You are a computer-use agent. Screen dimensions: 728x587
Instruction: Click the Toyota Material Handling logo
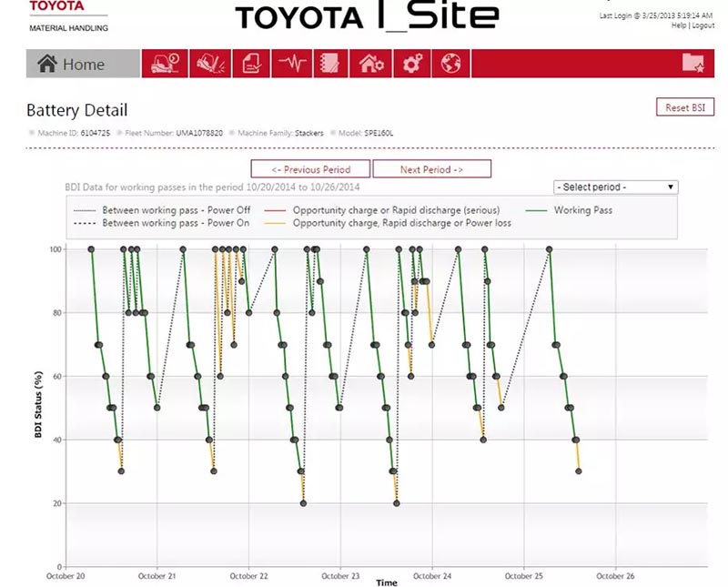point(68,16)
